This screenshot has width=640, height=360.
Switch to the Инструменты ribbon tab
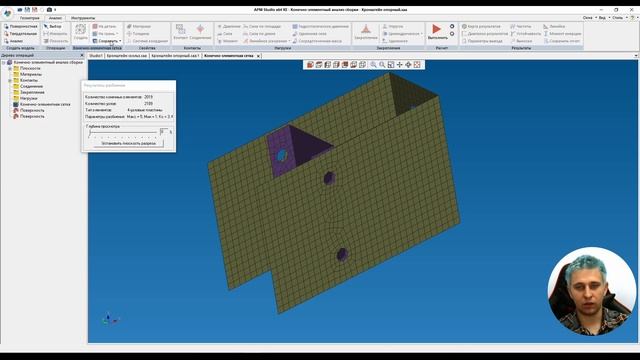[x=82, y=18]
